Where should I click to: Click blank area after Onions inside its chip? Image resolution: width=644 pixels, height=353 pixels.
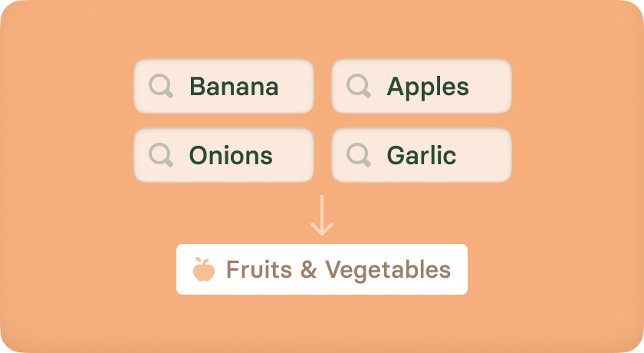[293, 155]
